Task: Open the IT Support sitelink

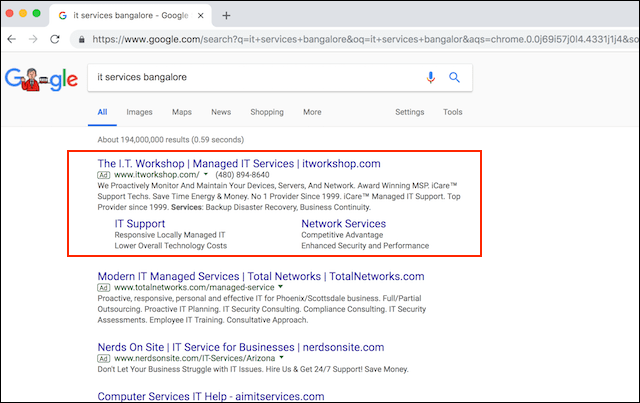Action: [x=140, y=224]
